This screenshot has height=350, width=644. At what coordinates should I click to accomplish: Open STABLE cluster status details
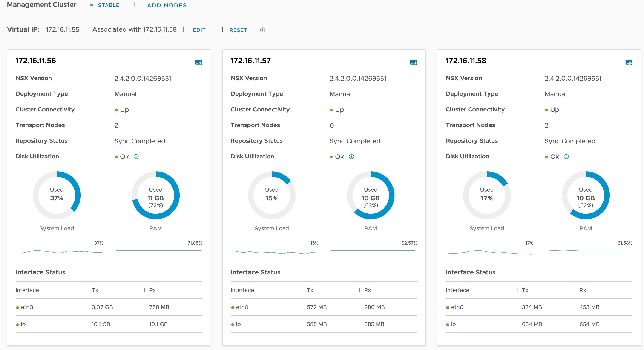pos(109,5)
